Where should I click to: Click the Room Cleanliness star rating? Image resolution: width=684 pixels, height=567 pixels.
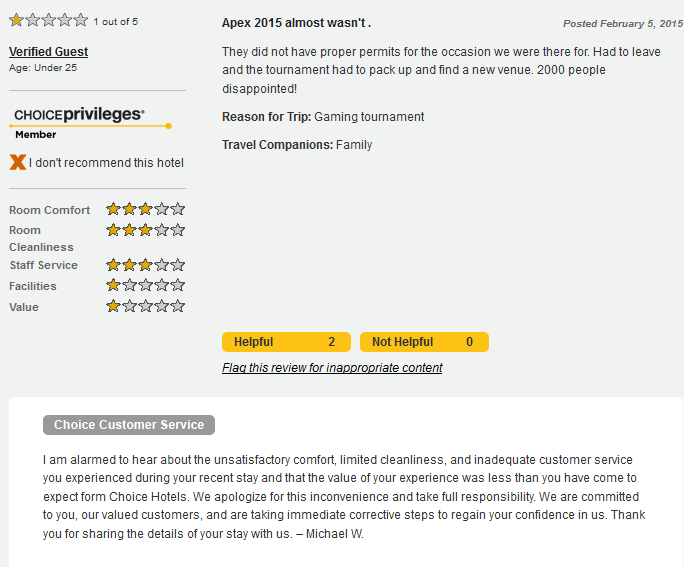coord(146,230)
